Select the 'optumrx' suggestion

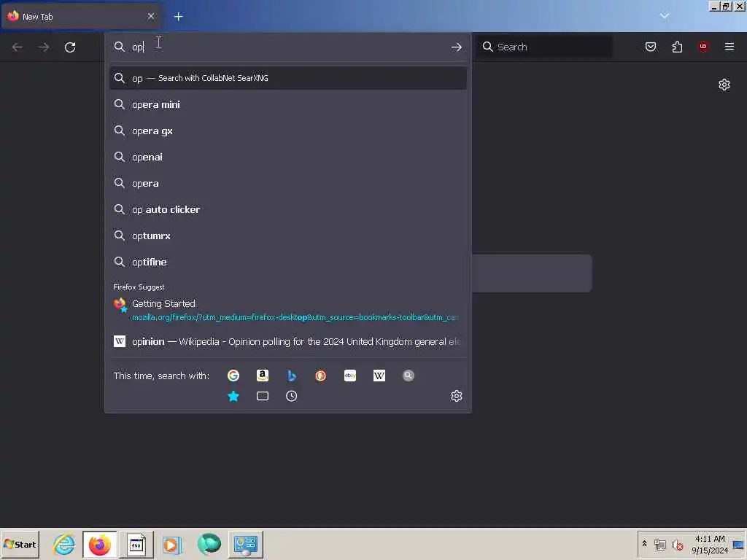pos(287,236)
